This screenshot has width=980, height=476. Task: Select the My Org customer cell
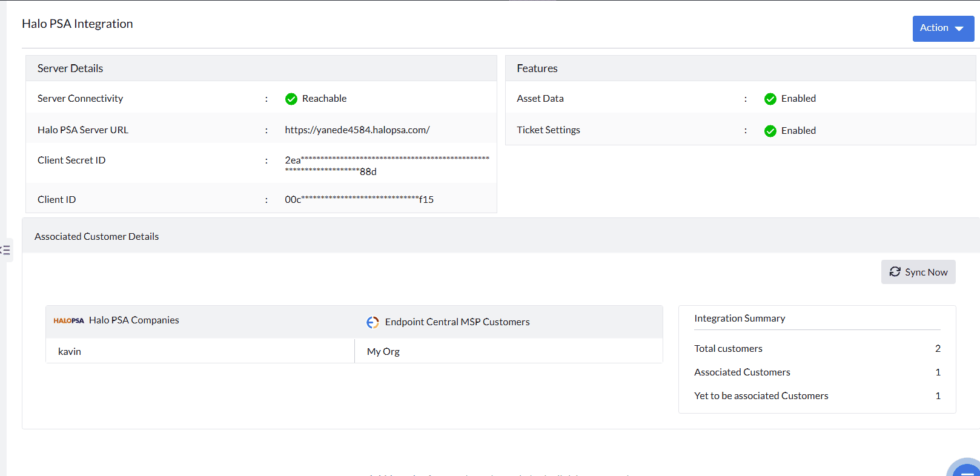[x=383, y=351]
